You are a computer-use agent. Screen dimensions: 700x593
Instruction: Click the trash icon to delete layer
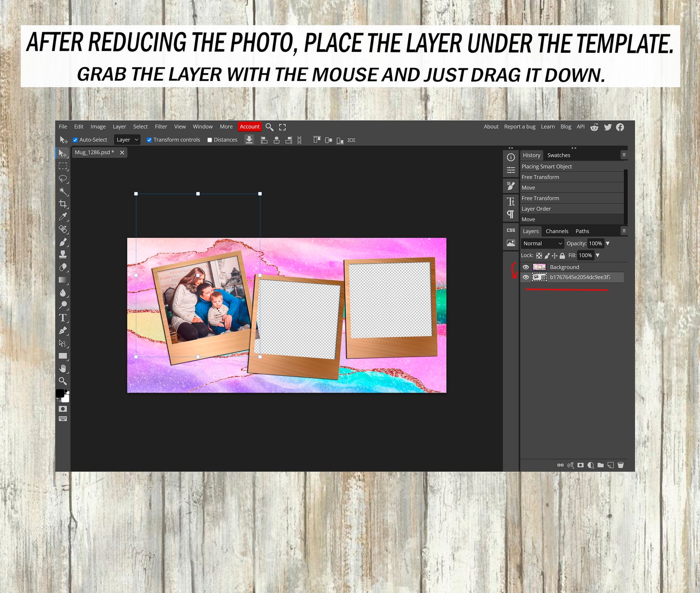621,465
